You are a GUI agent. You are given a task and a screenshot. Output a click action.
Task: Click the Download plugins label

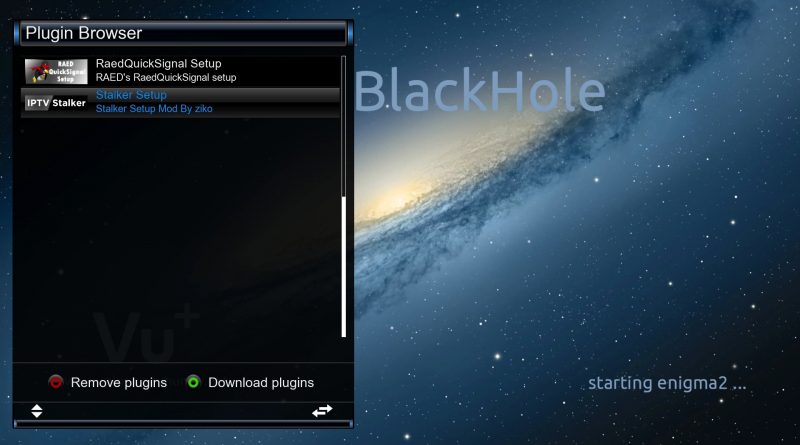pos(261,383)
